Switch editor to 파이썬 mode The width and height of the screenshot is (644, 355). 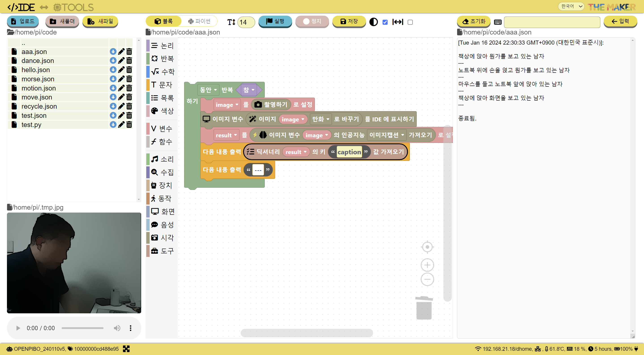pos(199,21)
